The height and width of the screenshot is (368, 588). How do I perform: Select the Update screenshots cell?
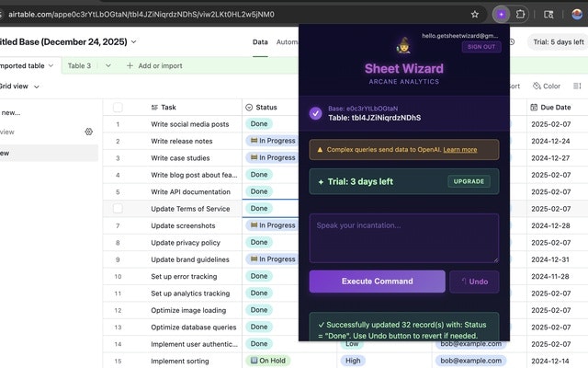pos(183,225)
